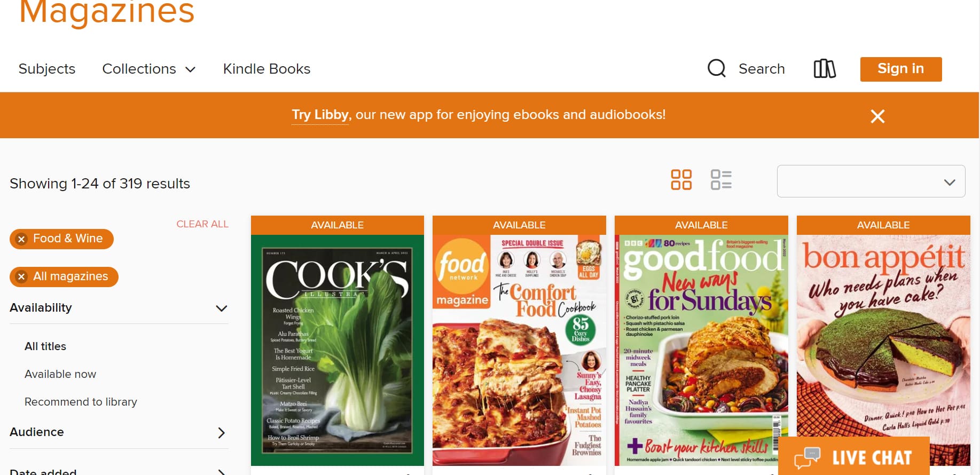Open Kindle Books in navigation

click(x=266, y=69)
